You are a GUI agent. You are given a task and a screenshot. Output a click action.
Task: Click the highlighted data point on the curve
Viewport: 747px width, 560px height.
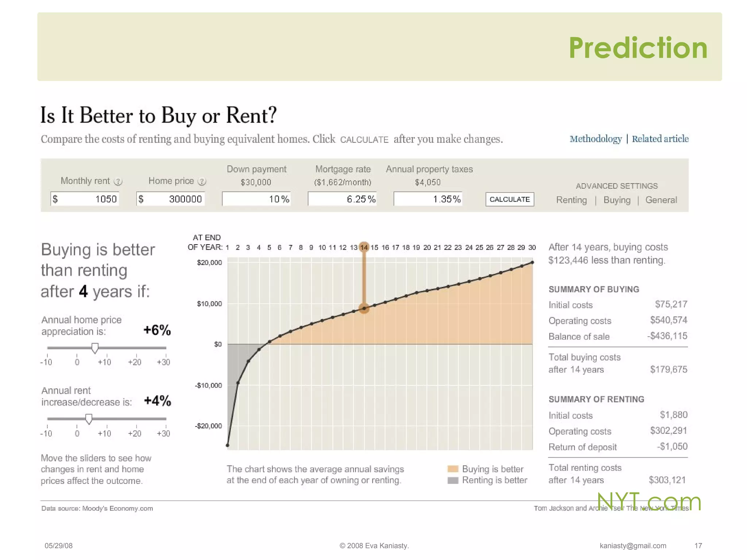point(364,308)
